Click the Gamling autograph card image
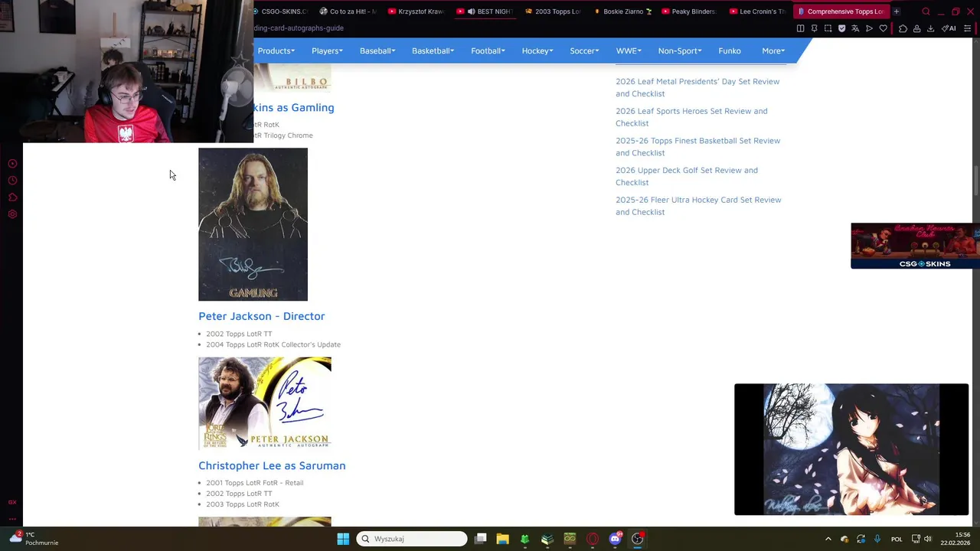The height and width of the screenshot is (551, 980). 253,224
